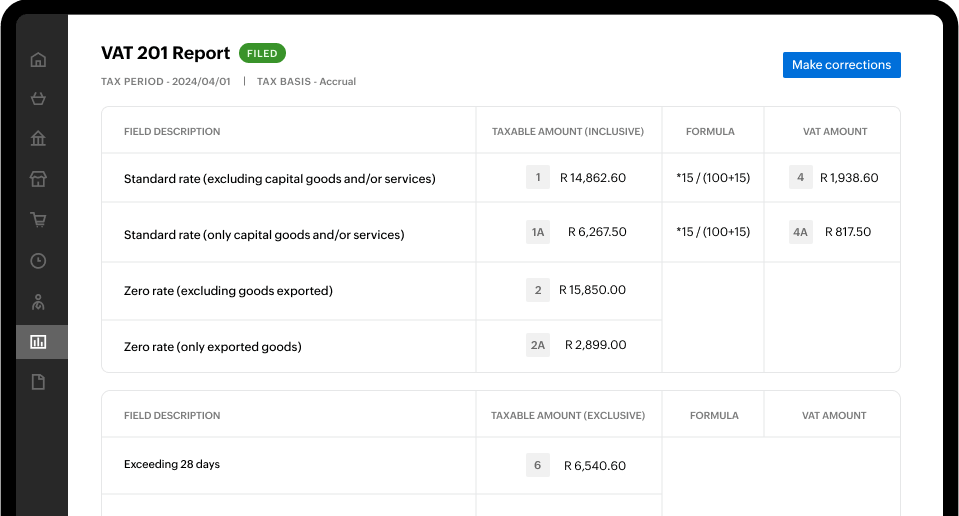Click the Make corrections button
The height and width of the screenshot is (516, 959).
(x=841, y=65)
